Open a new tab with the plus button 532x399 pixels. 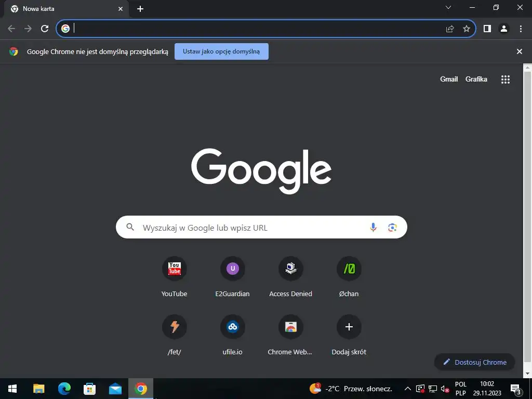click(140, 9)
